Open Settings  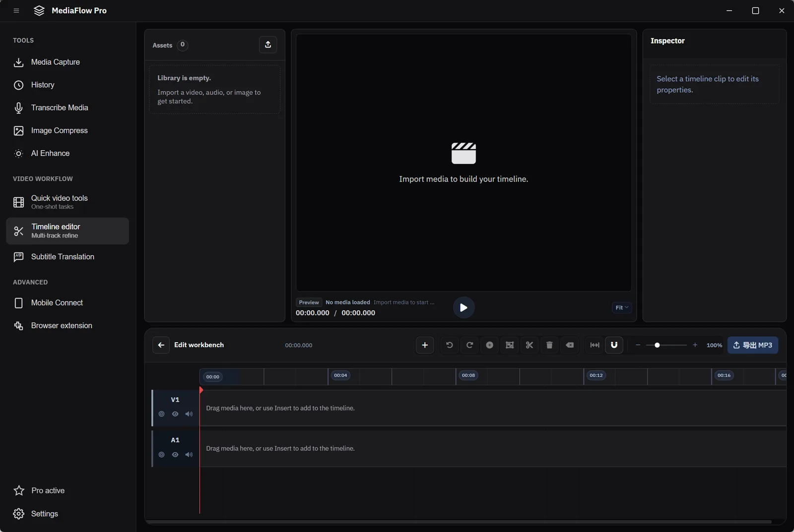click(x=67, y=514)
